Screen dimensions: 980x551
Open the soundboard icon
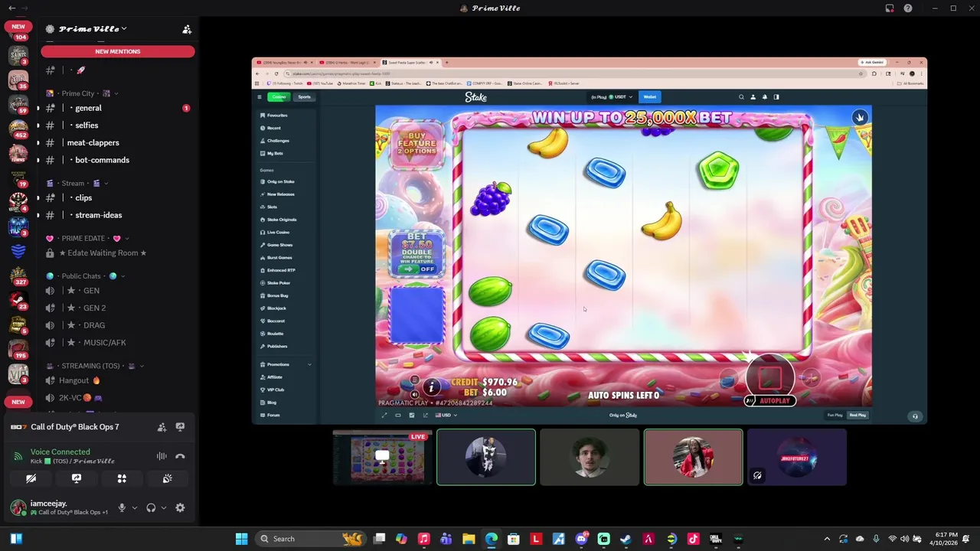(x=167, y=478)
